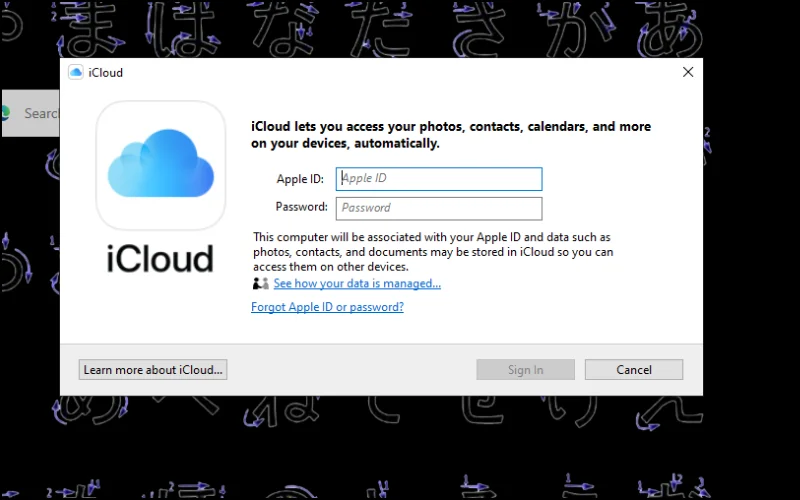Click the Search box behind the dialog
The image size is (800, 500).
tap(31, 113)
